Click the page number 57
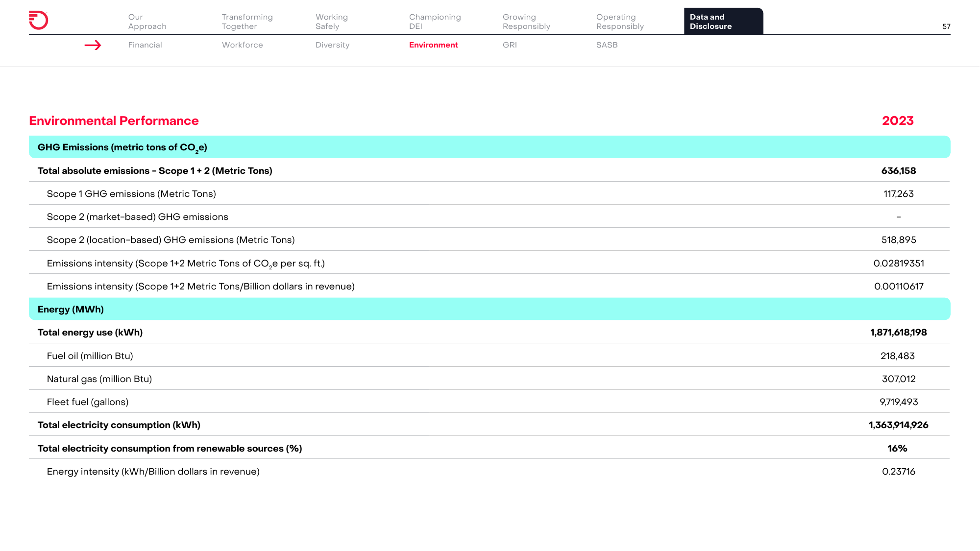The width and height of the screenshot is (980, 551). pyautogui.click(x=946, y=26)
